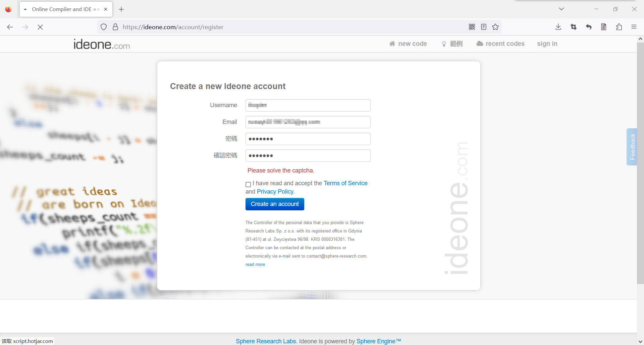The image size is (644, 345).
Task: Go back with the browser back arrow
Action: [10, 27]
